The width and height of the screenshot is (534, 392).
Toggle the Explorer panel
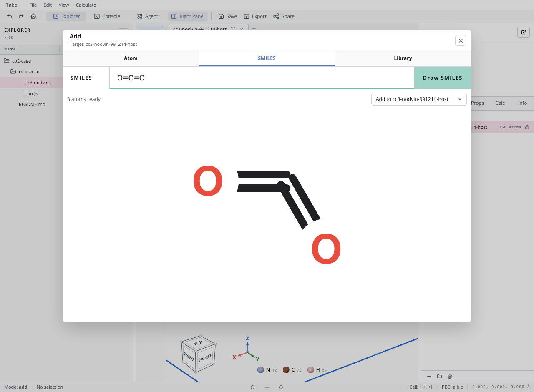click(x=66, y=16)
